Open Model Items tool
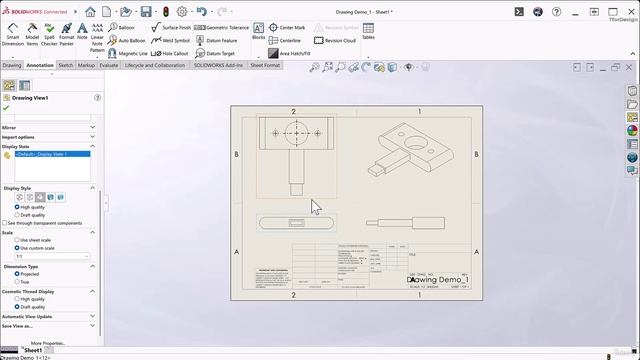 32,35
